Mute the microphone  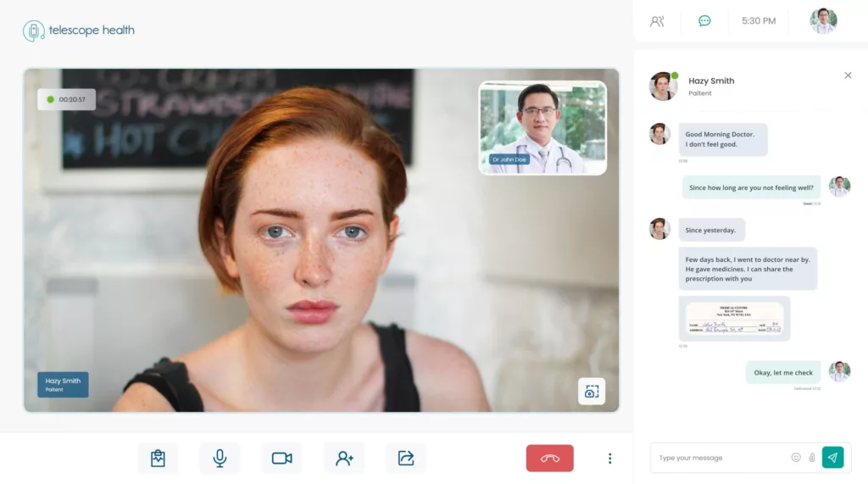pyautogui.click(x=220, y=459)
